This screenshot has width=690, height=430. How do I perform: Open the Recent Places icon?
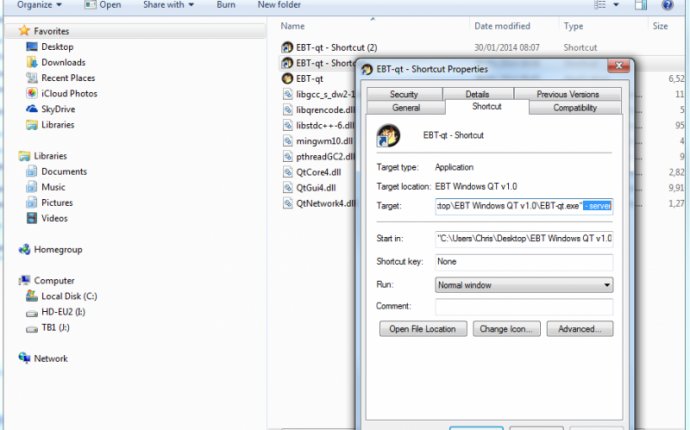32,78
